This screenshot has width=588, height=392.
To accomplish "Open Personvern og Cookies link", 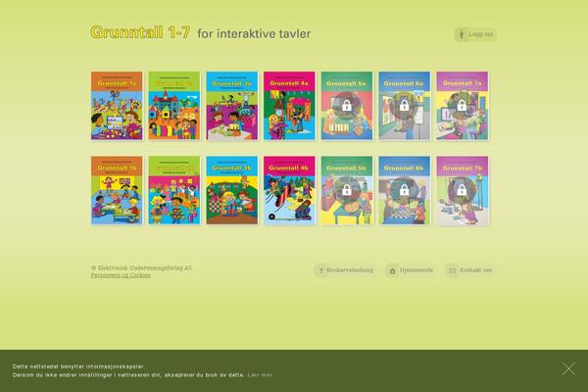I will (121, 275).
